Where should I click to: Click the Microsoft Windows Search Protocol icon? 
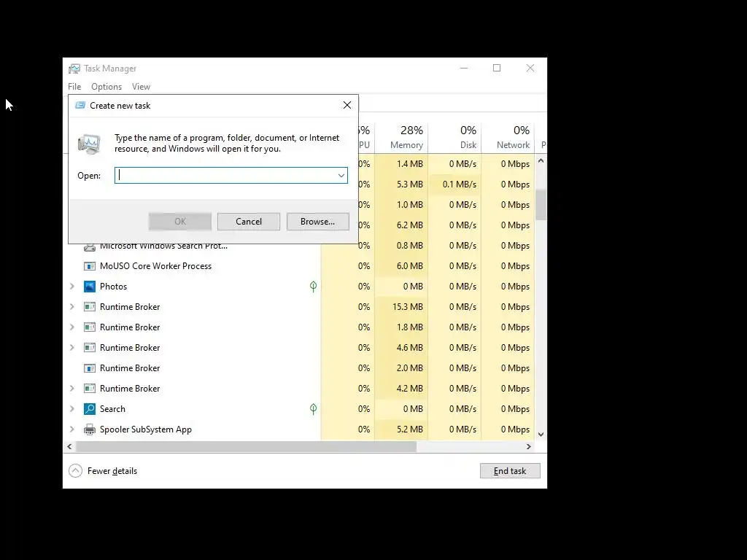[90, 247]
